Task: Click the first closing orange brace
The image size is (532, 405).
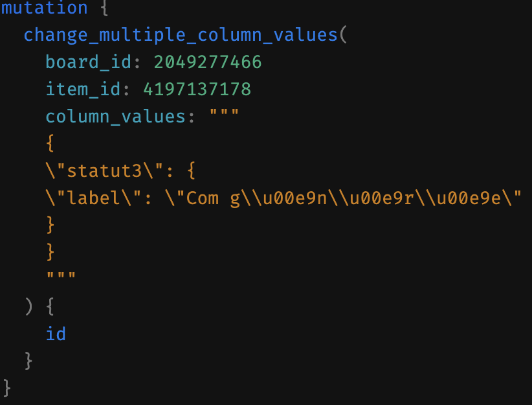Action: pos(50,225)
